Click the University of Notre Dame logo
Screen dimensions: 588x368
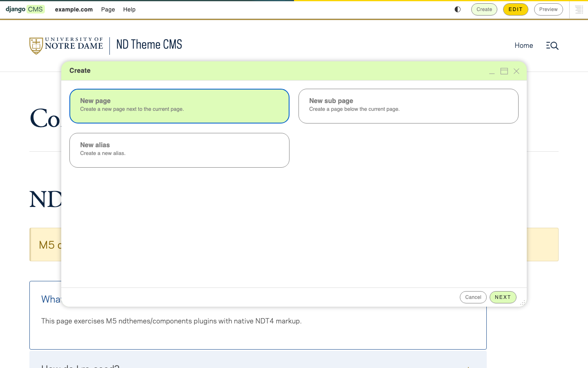click(x=66, y=45)
